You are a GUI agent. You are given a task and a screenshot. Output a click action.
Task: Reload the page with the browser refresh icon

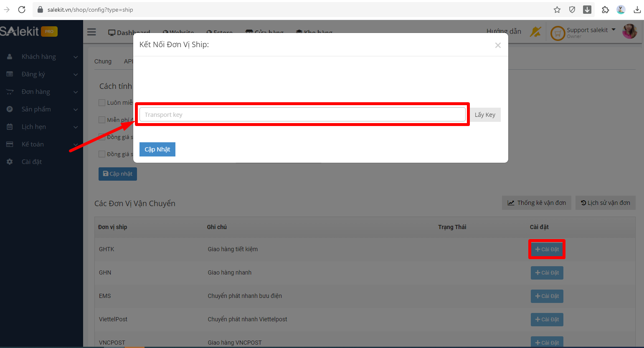pyautogui.click(x=22, y=10)
